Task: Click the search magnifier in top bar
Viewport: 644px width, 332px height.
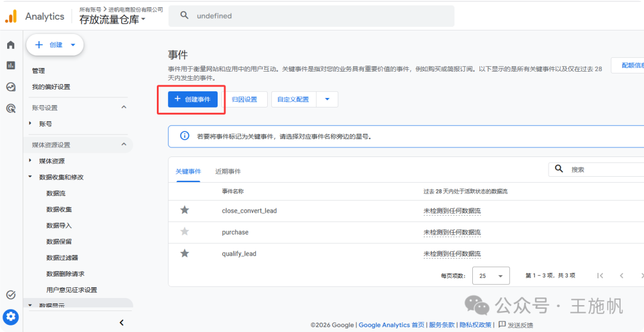Action: 185,16
